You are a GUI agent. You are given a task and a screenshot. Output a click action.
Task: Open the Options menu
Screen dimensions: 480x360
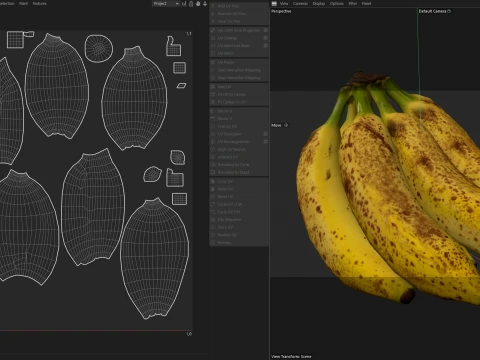[337, 4]
